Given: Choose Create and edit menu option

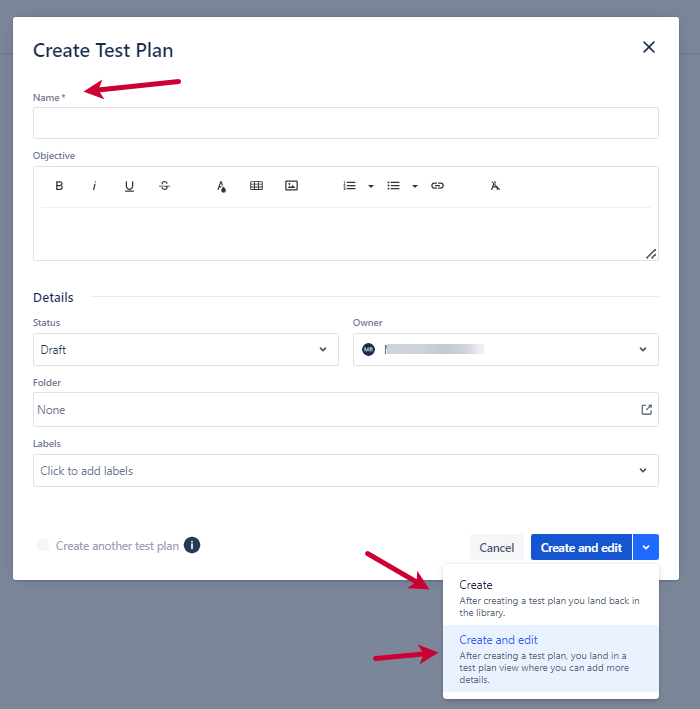Looking at the screenshot, I should click(x=551, y=659).
